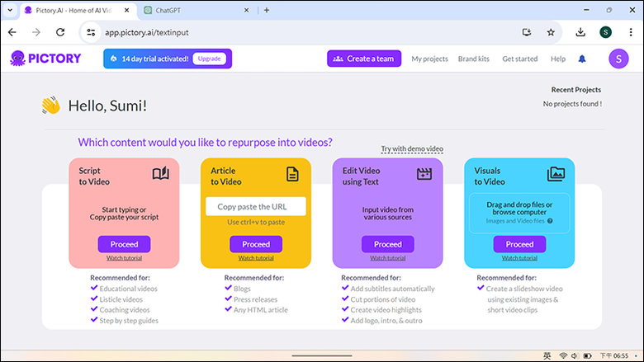Click the Edit Video film clapper icon
This screenshot has width=644, height=362.
424,174
